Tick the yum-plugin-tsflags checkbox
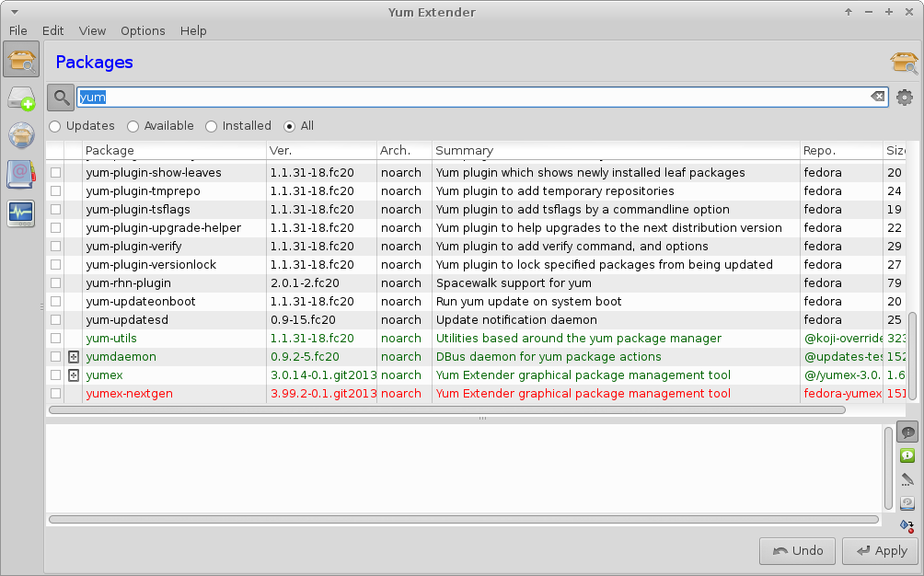924x576 pixels. (x=55, y=209)
